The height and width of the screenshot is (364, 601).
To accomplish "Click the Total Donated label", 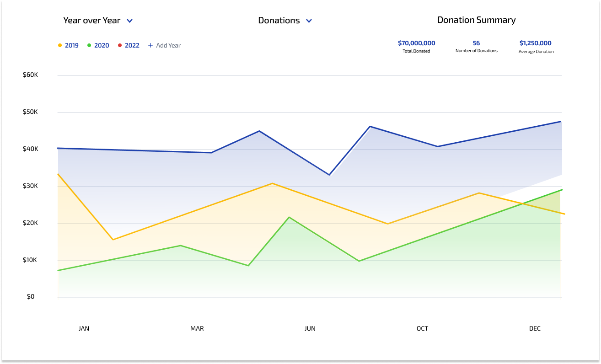I will 417,51.
